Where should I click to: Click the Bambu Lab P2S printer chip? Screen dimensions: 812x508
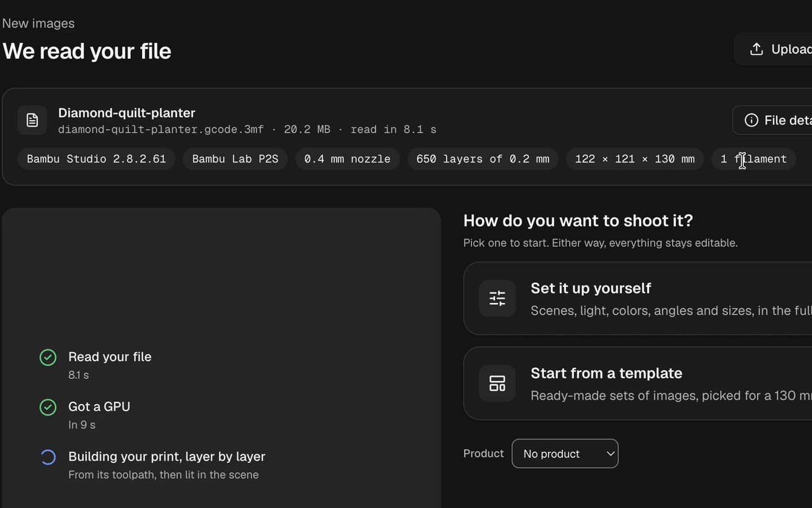coord(235,159)
